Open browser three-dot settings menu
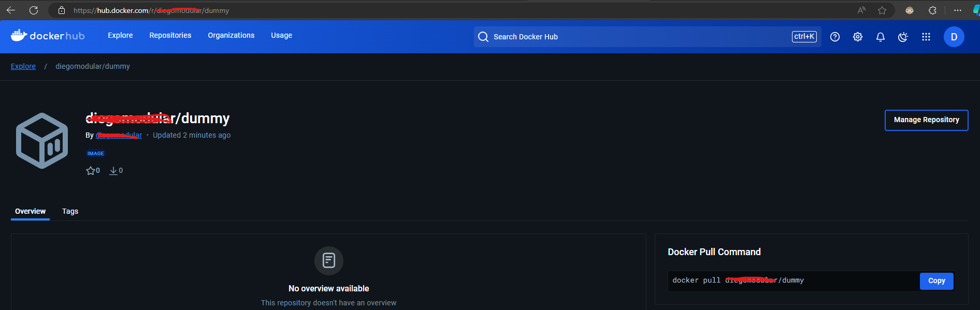Viewport: 980px width, 310px height. pyautogui.click(x=957, y=10)
